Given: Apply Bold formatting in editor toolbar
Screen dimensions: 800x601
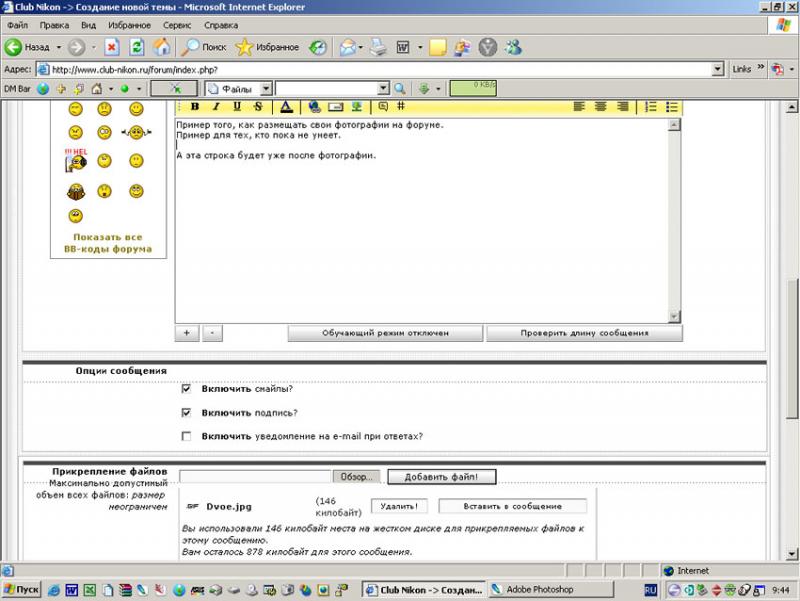Looking at the screenshot, I should [194, 107].
